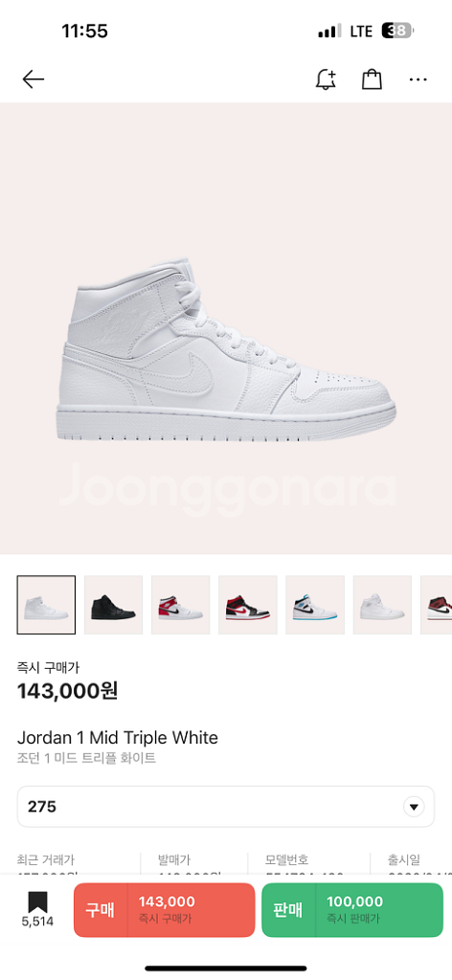Select the sixth white shoe thumbnail
452x980 pixels.
[x=382, y=605]
